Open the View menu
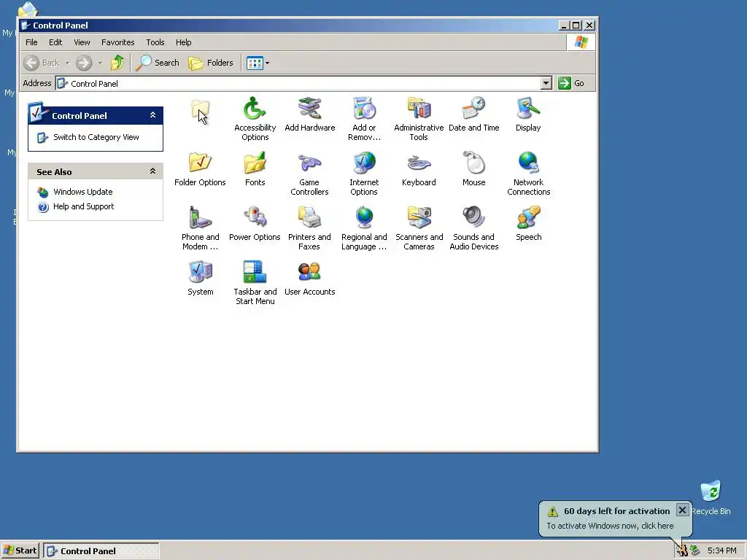The width and height of the screenshot is (747, 560). (x=82, y=42)
